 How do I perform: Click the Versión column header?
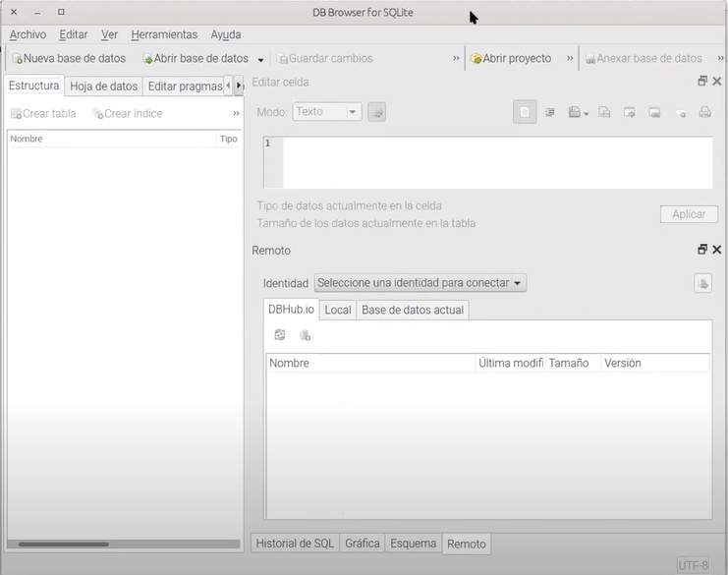tap(655, 363)
